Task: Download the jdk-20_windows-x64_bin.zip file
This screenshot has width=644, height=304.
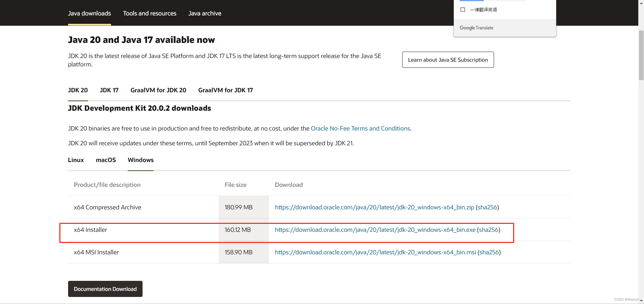Action: tap(374, 207)
